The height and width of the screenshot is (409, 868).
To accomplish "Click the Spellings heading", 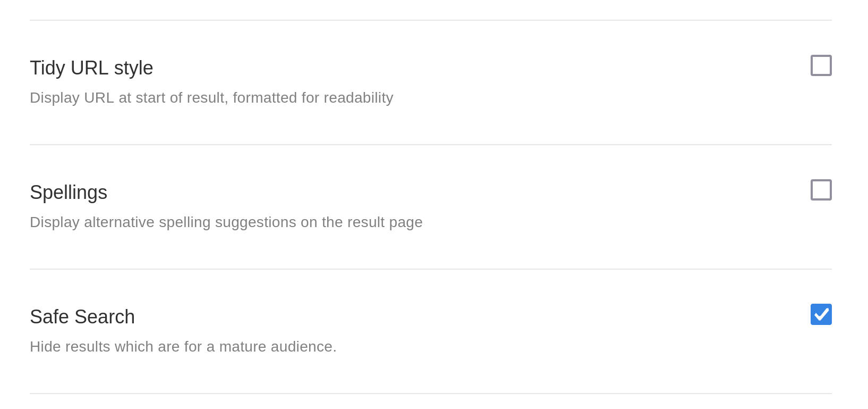I will pos(69,193).
